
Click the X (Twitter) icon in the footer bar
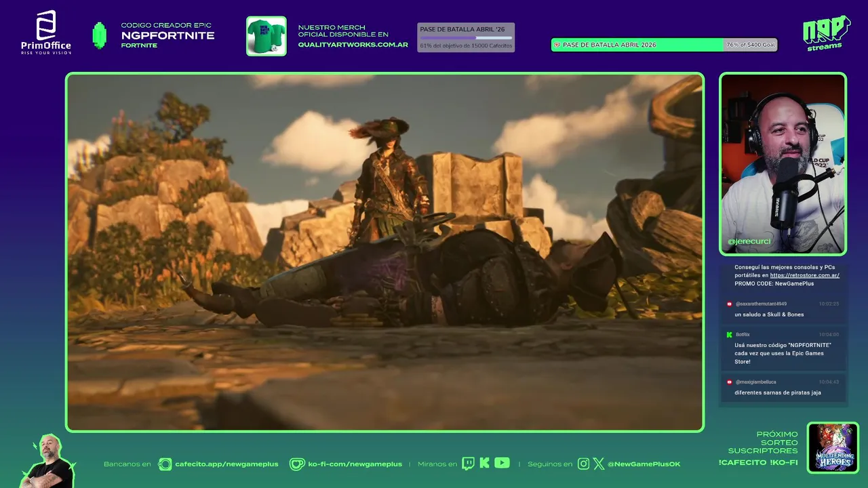[x=599, y=464]
